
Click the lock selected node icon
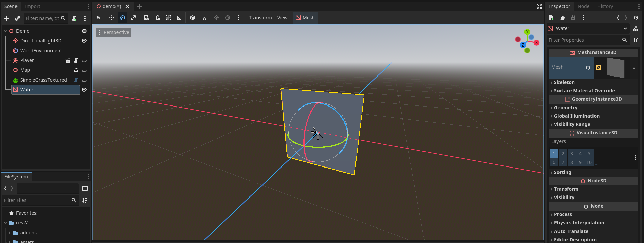pos(157,18)
